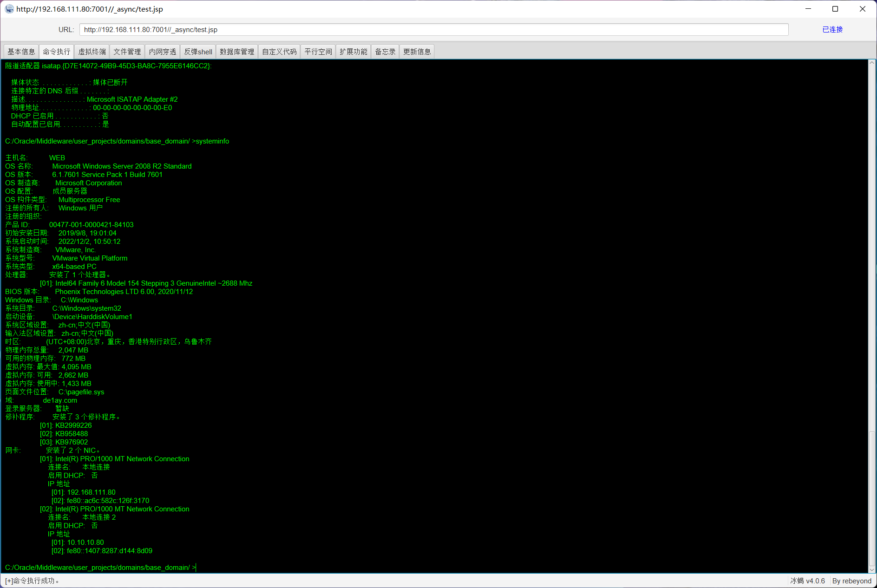The width and height of the screenshot is (877, 588).
Task: Click the IPv6 address fe80::ac6c:582c:126f:3170
Action: (x=108, y=501)
